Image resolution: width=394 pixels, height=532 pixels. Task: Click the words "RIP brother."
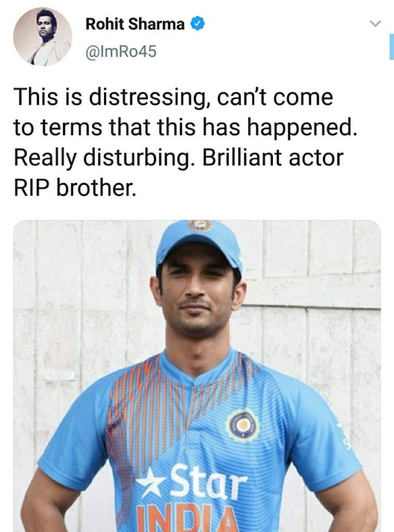(75, 188)
